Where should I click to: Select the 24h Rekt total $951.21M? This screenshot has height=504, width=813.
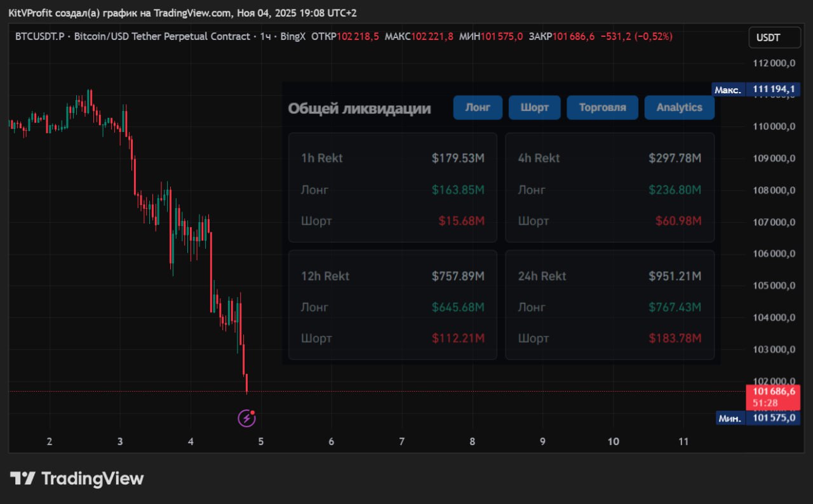[x=675, y=276]
